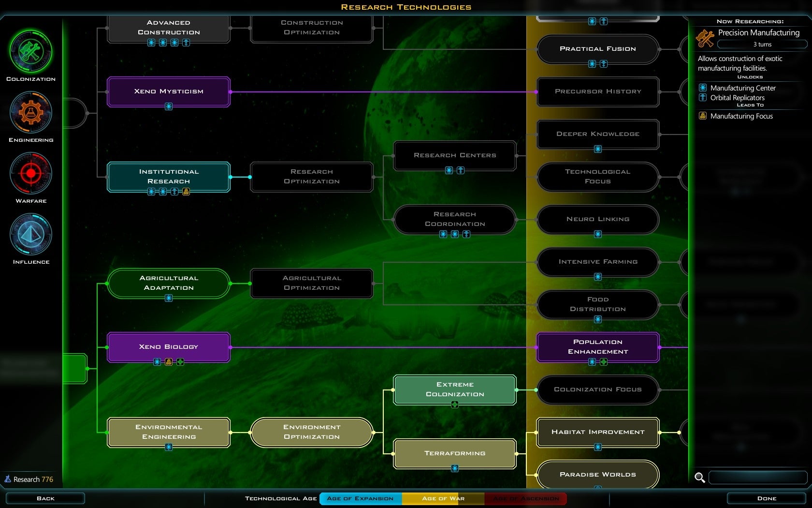
Task: Click the icon under Terraforming
Action: [x=455, y=468]
